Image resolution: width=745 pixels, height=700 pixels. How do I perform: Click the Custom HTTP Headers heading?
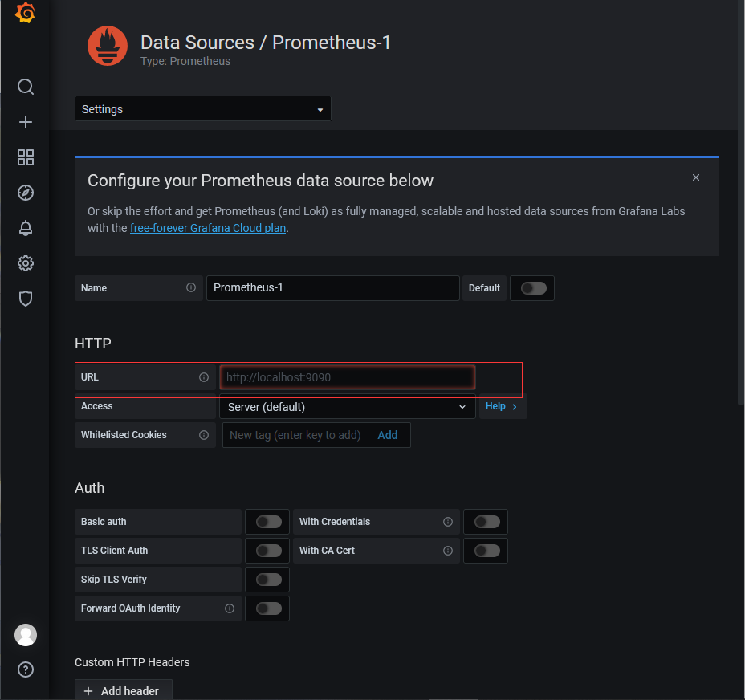[x=132, y=662]
